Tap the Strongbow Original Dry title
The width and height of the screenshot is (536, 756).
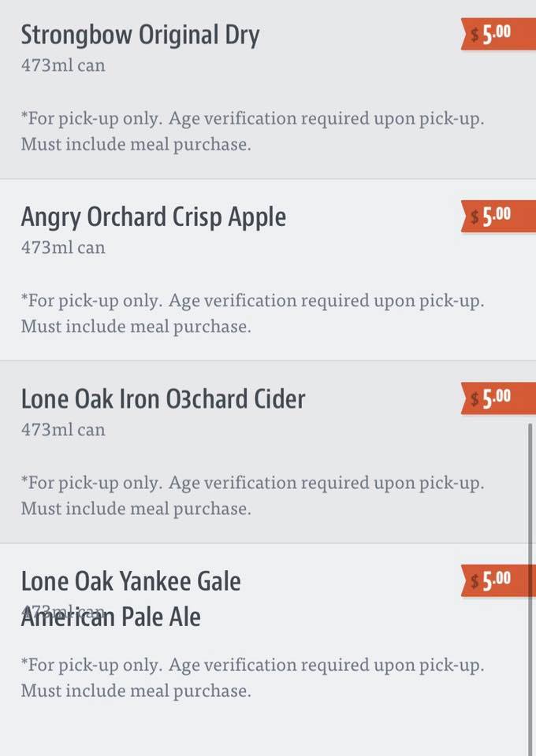pyautogui.click(x=140, y=35)
